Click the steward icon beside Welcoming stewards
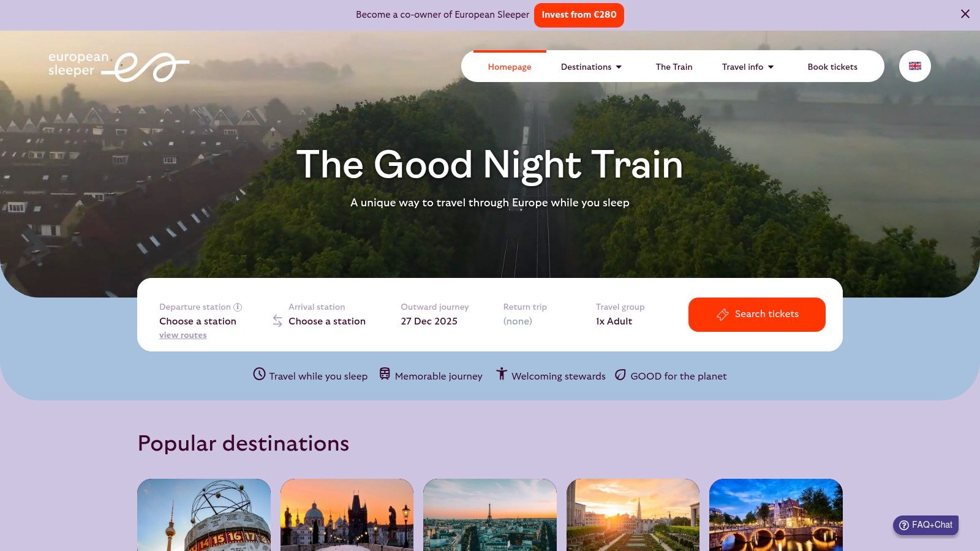The image size is (980, 551). coord(501,373)
